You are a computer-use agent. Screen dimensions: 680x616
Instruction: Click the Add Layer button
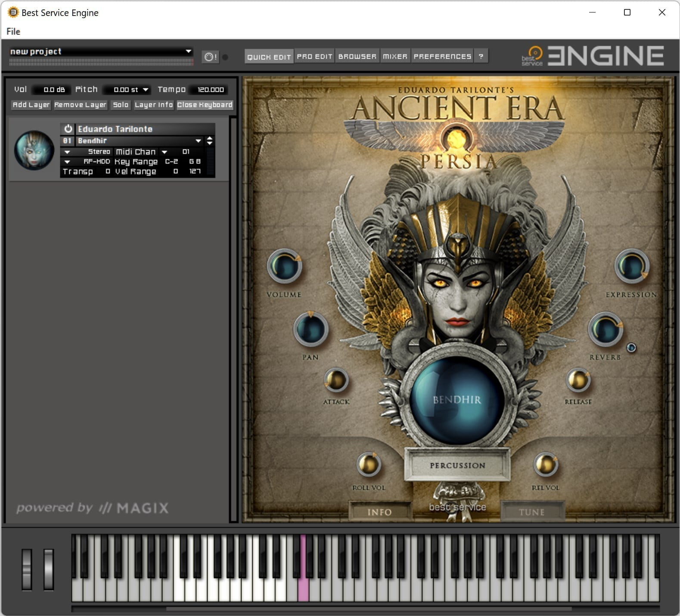(31, 105)
